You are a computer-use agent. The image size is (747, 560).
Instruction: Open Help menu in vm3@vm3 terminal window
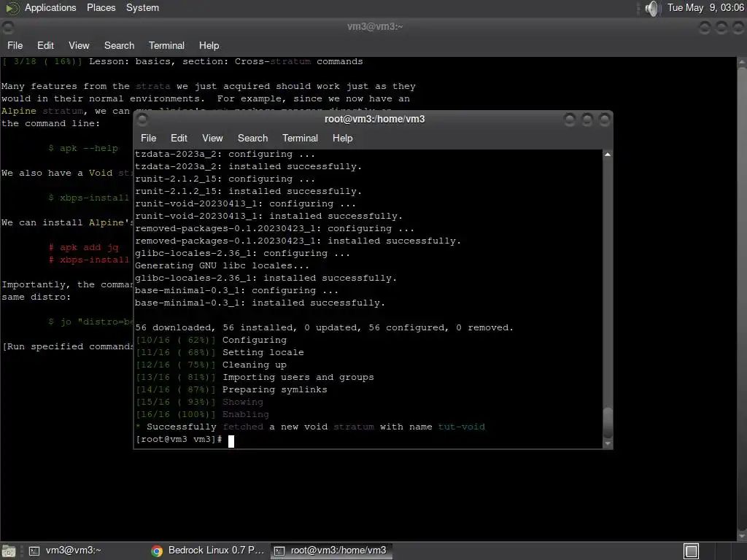click(x=209, y=45)
